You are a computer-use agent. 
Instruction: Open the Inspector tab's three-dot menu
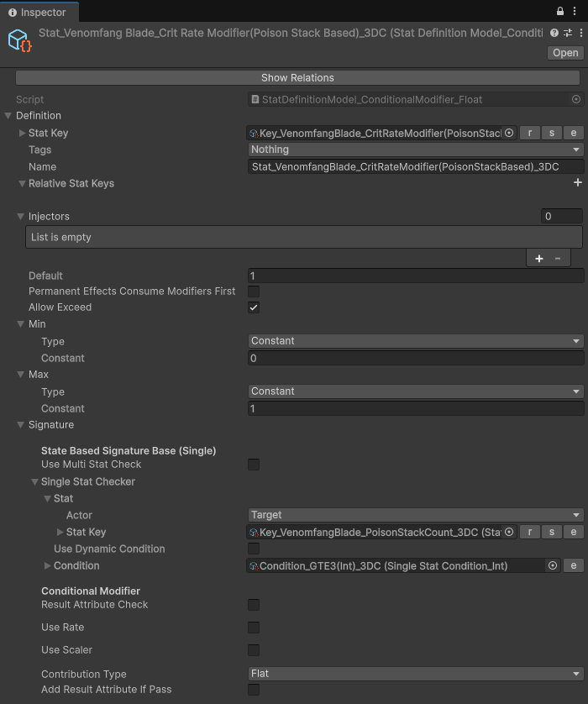point(575,11)
